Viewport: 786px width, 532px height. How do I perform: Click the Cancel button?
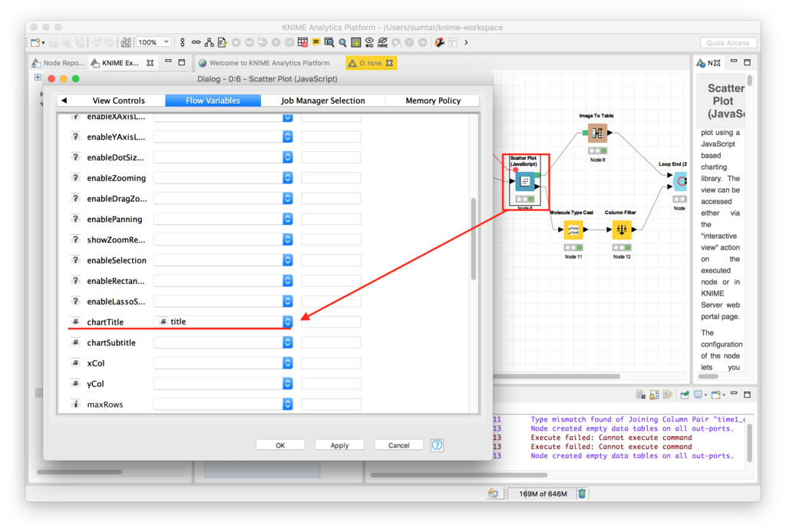(x=398, y=444)
